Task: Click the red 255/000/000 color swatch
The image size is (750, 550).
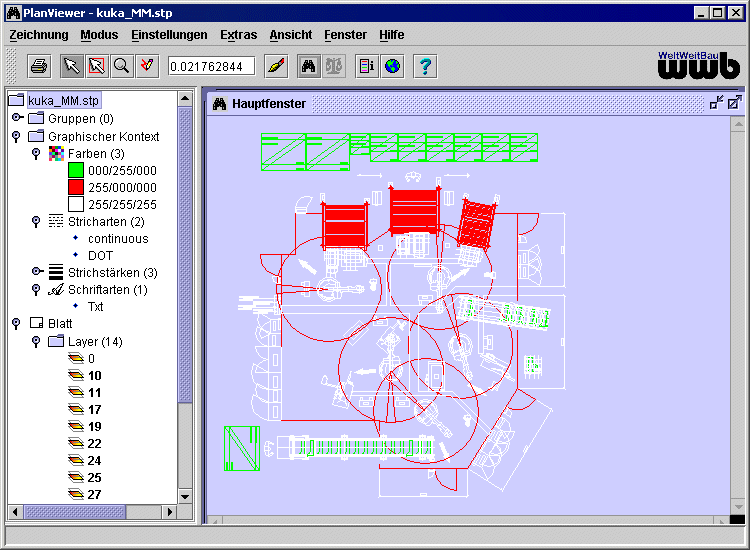Action: coord(76,187)
